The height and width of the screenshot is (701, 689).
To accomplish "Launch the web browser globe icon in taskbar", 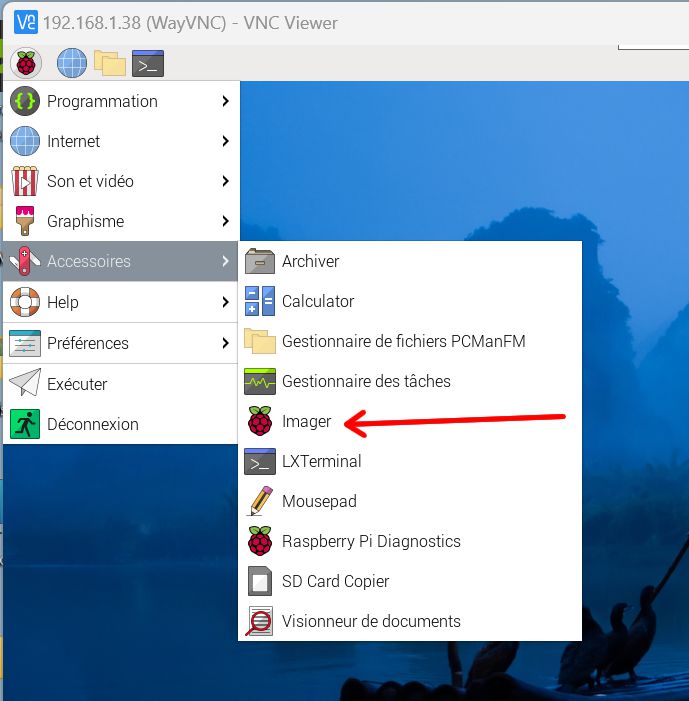I will [72, 63].
